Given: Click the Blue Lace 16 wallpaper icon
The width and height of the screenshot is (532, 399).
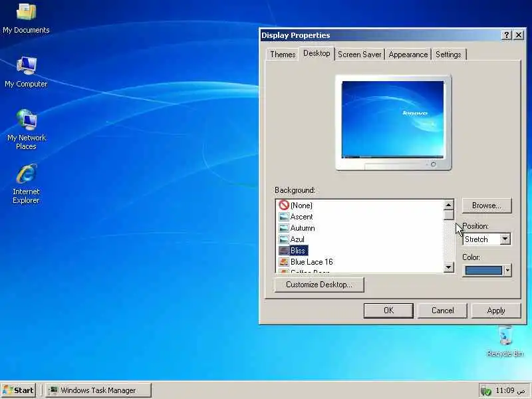Looking at the screenshot, I should (x=284, y=261).
